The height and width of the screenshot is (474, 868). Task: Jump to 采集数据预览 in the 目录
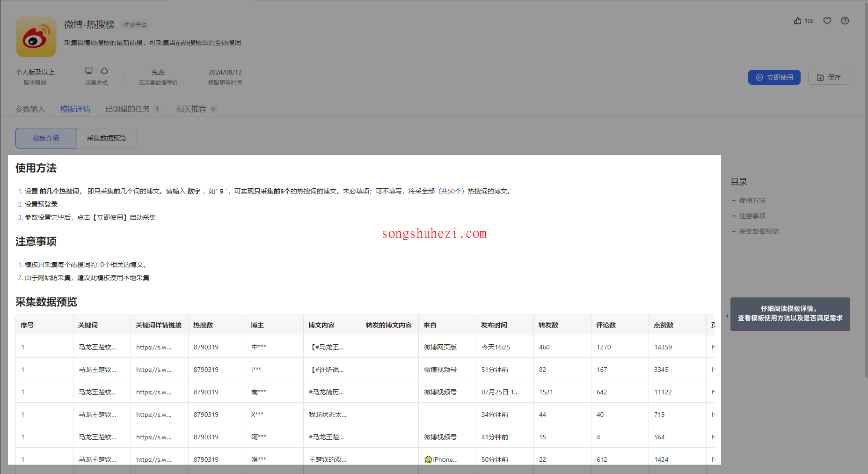click(x=759, y=231)
